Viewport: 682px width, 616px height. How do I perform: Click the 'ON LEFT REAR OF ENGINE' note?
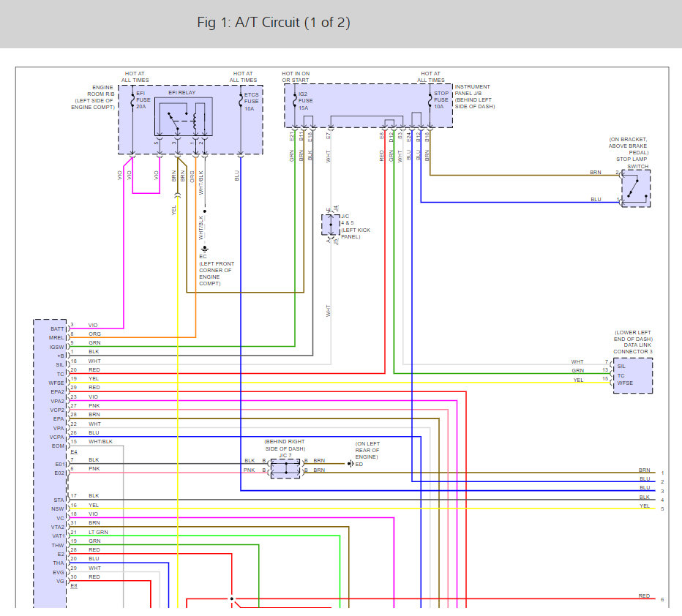point(367,451)
